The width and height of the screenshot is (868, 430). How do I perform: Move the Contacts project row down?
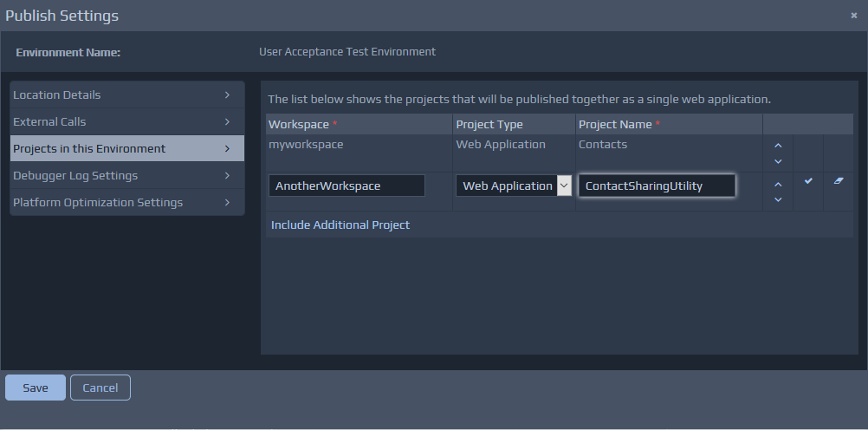tap(778, 160)
